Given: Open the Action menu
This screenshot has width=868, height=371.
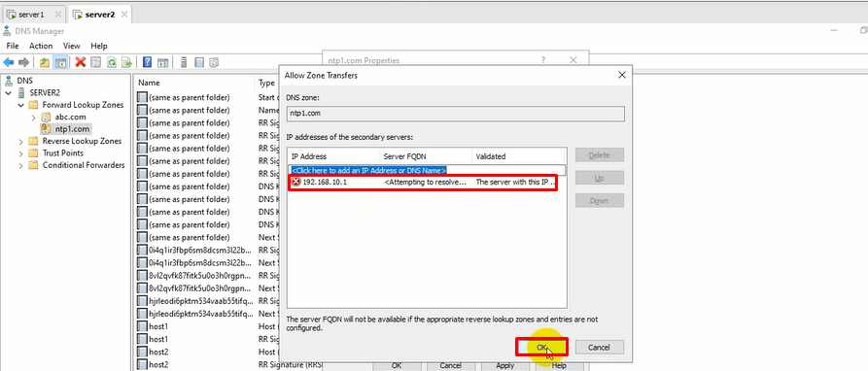Looking at the screenshot, I should click(41, 46).
